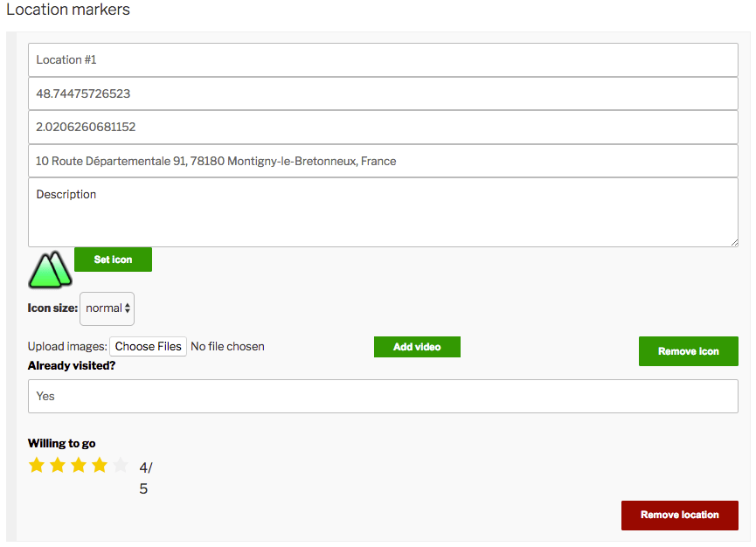Select the second rating star
Screen dimensions: 756x547
pos(58,465)
